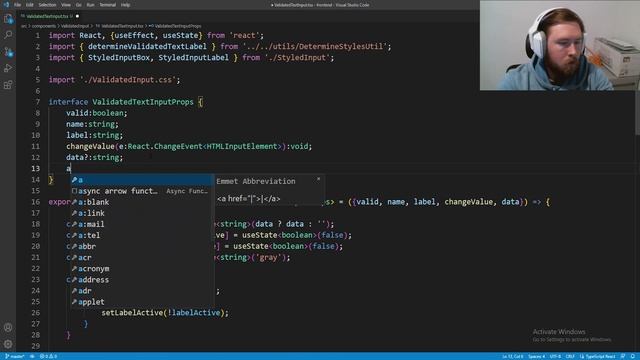Open the Go menu

(x=79, y=5)
